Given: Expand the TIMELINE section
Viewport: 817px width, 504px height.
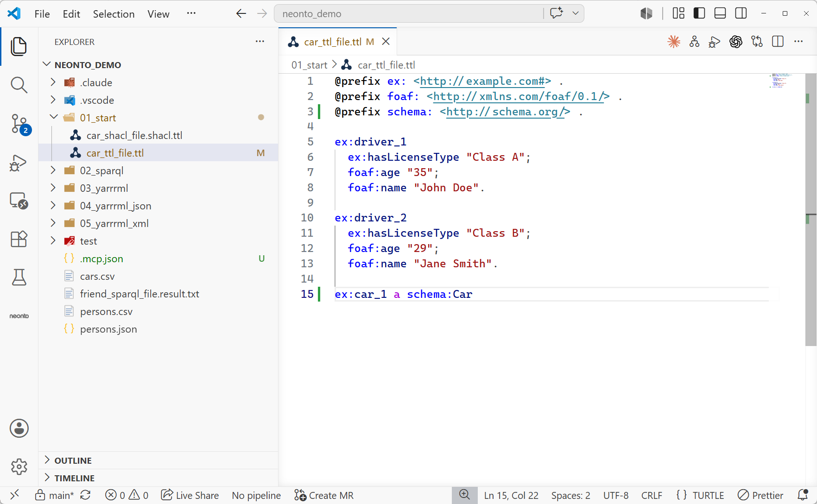Looking at the screenshot, I should (158, 478).
